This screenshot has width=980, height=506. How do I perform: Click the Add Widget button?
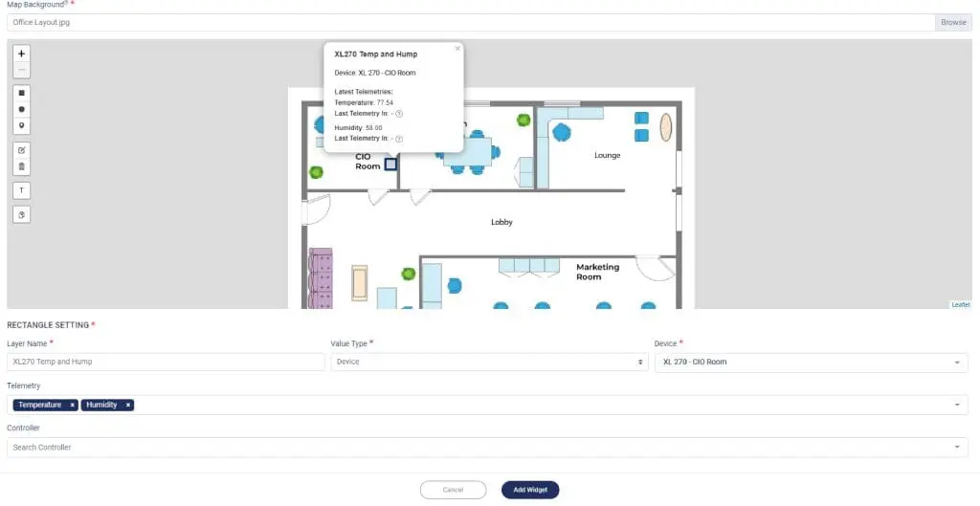[530, 490]
